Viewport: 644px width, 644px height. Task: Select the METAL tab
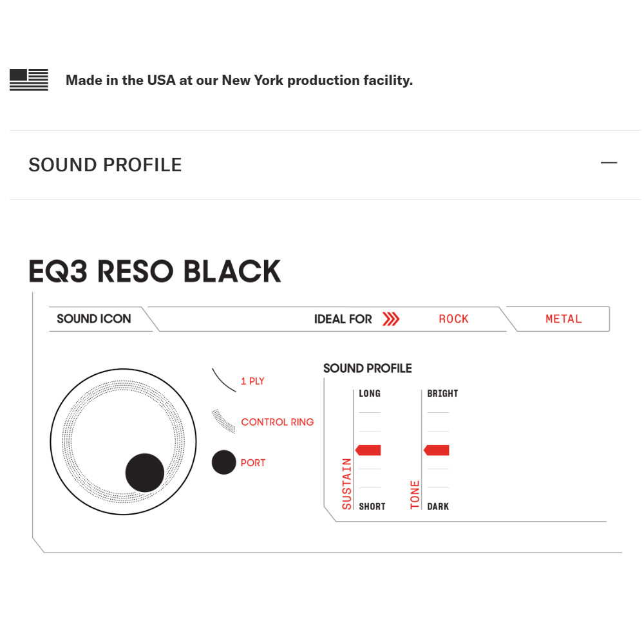coord(563,319)
